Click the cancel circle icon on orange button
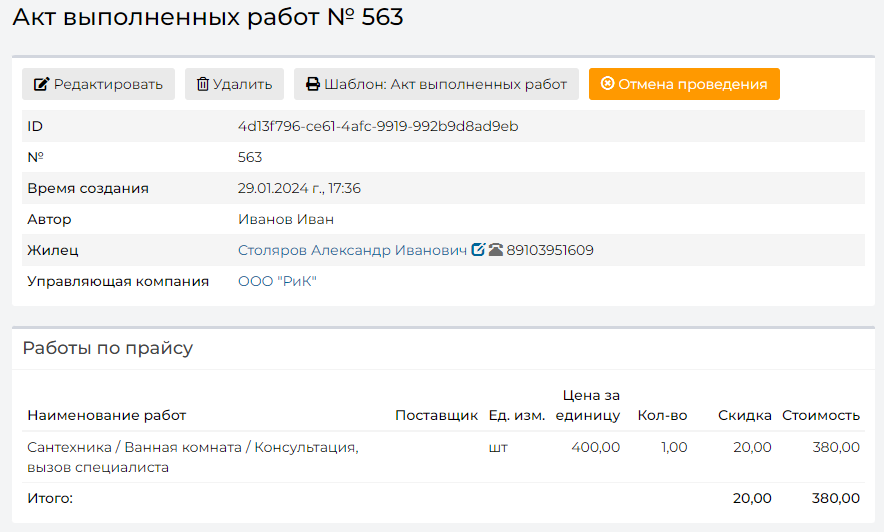This screenshot has height=532, width=884. [x=607, y=83]
